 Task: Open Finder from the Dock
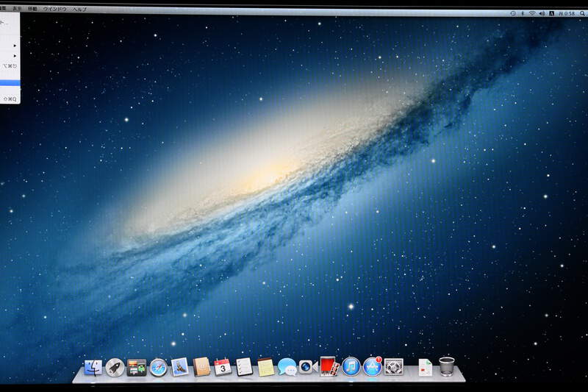(93, 367)
